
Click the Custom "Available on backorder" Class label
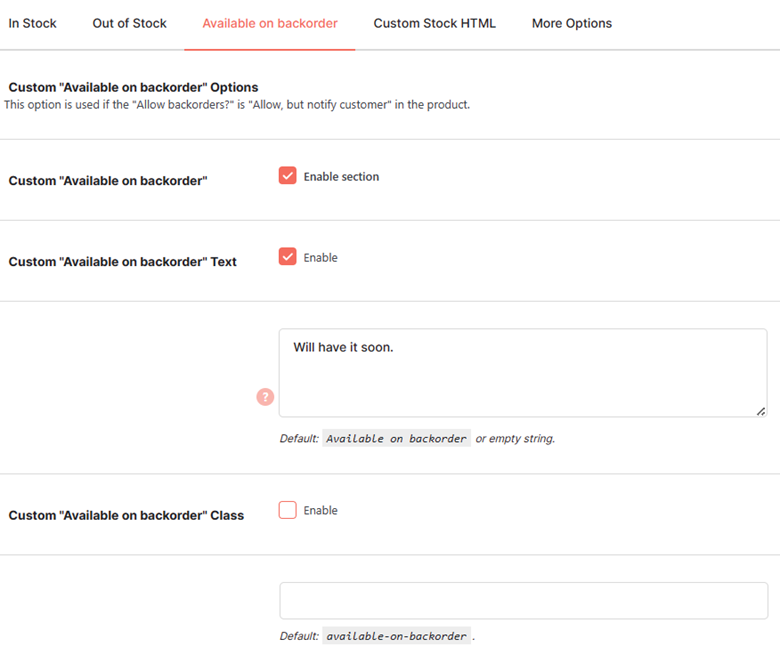click(x=126, y=515)
